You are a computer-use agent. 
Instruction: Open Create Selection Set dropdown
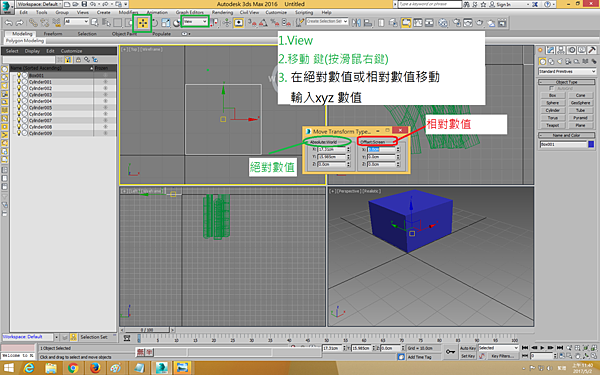coord(327,21)
